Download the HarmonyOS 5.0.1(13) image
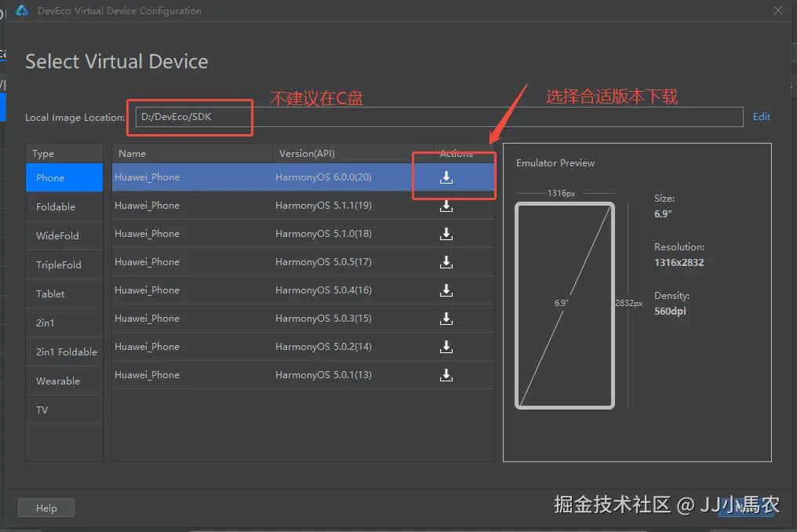Viewport: 797px width, 532px height. [x=446, y=375]
